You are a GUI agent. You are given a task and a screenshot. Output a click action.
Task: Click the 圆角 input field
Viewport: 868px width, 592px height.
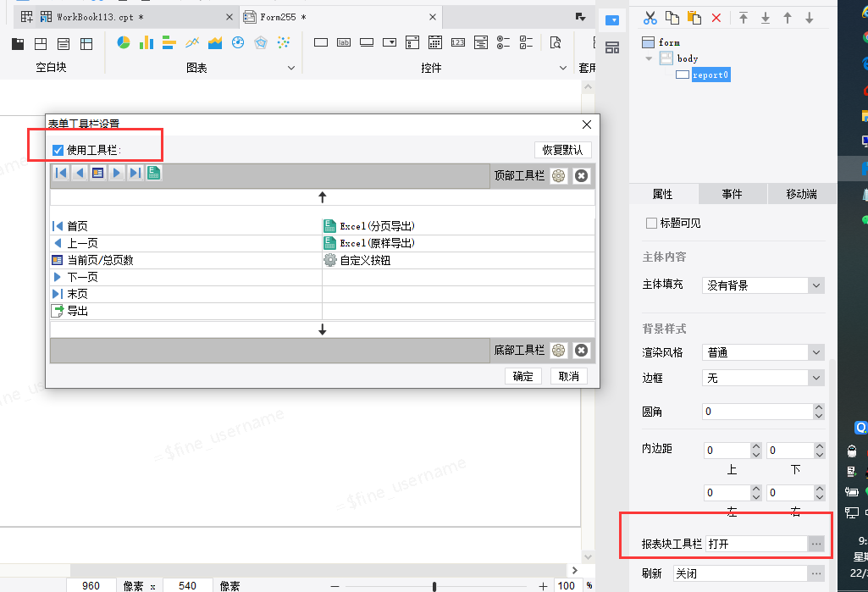757,412
